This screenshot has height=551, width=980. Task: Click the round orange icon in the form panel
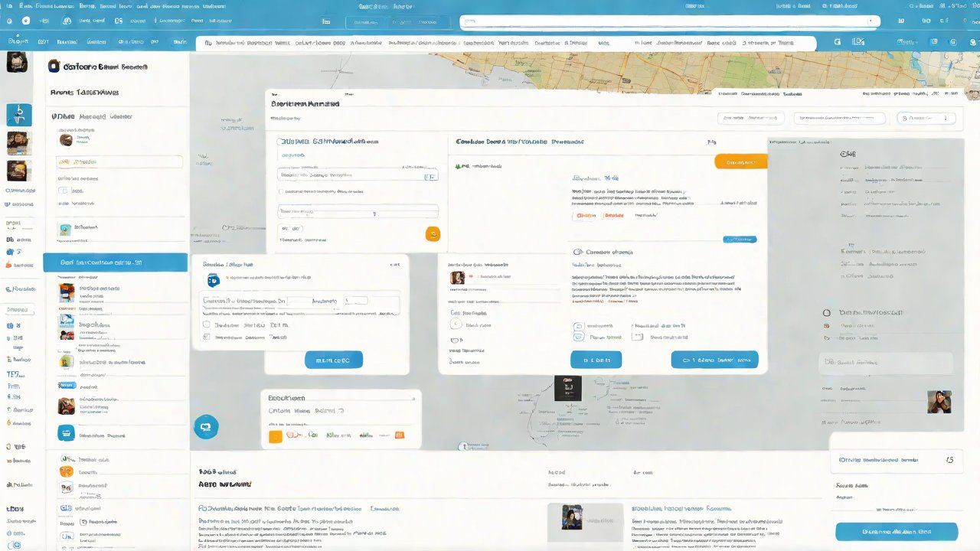(x=433, y=234)
